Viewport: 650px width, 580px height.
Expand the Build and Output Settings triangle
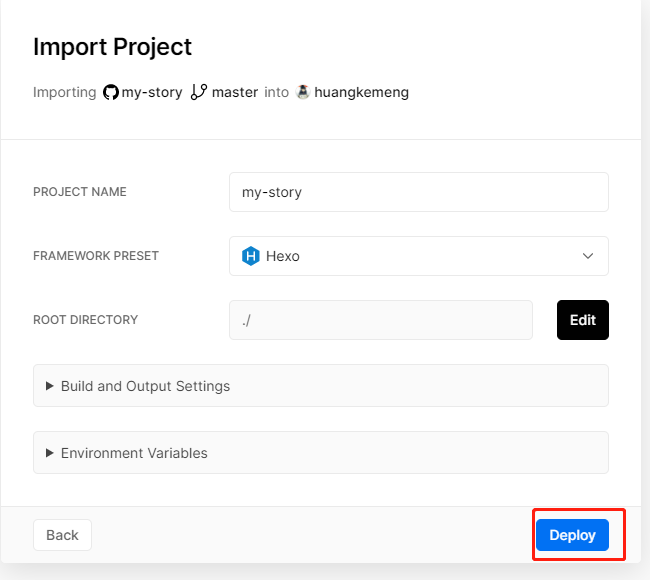(50, 386)
